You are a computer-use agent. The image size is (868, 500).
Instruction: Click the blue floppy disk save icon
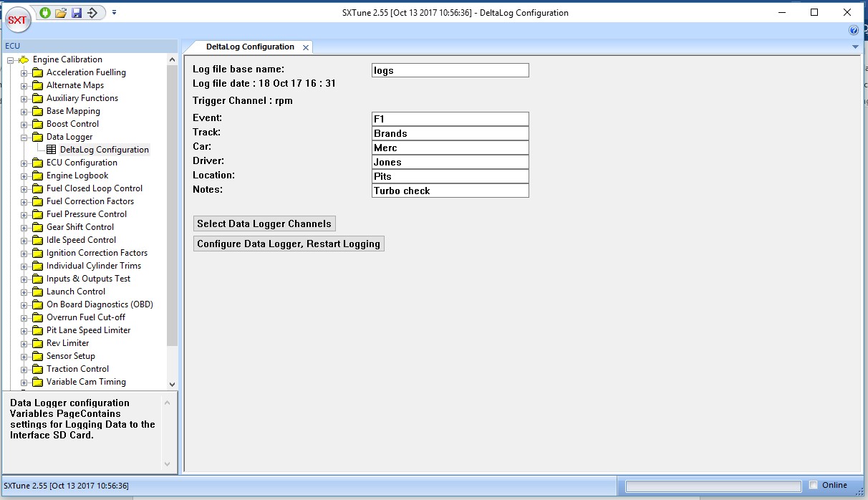click(76, 13)
